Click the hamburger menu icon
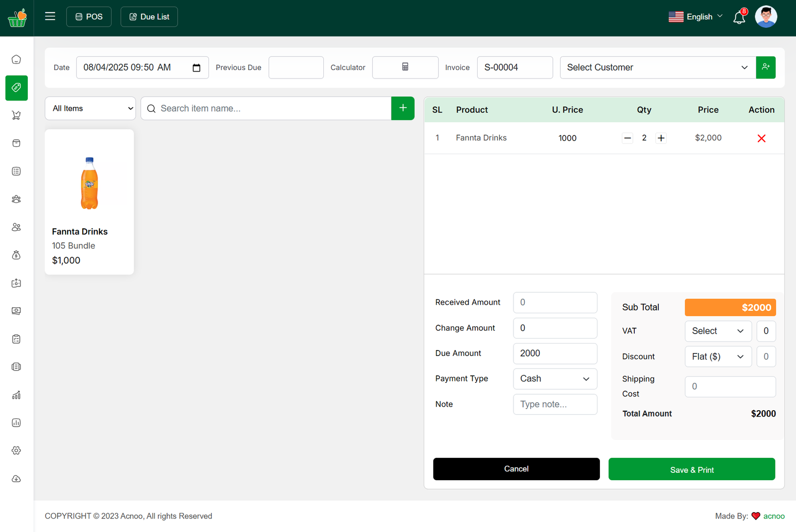Screen dimensions: 796x532 [50, 16]
